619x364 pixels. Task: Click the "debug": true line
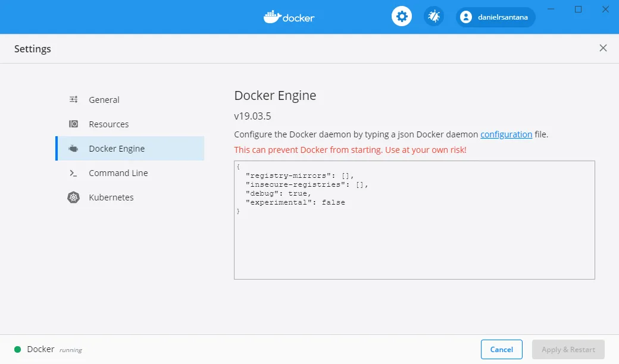click(279, 194)
